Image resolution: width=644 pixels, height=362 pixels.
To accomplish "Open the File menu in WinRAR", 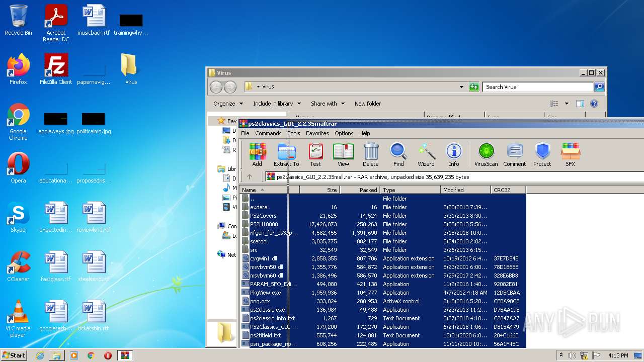I will click(x=245, y=133).
